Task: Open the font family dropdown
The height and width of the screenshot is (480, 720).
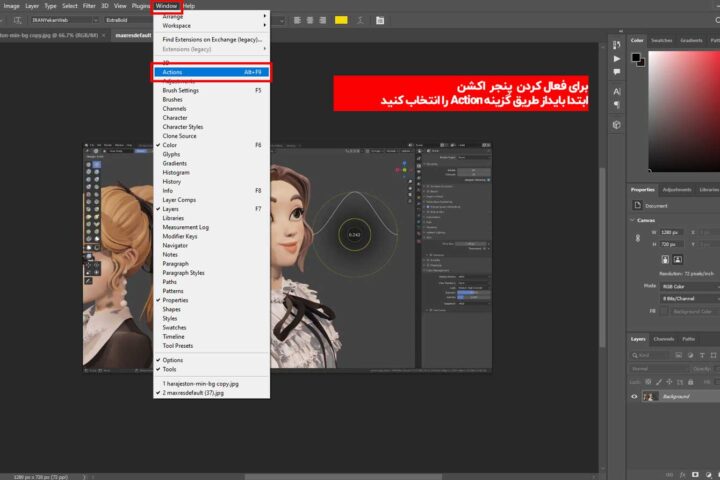Action: 96,20
